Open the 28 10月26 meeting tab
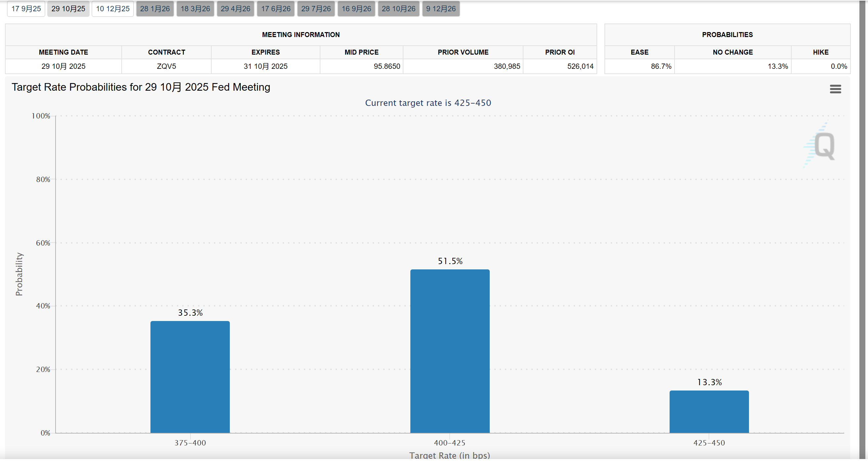Screen dimensions: 868x461 tap(398, 9)
